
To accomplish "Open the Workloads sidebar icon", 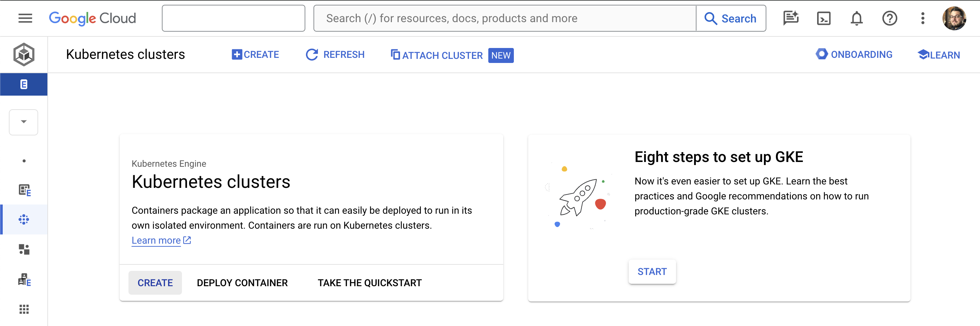I will 24,249.
